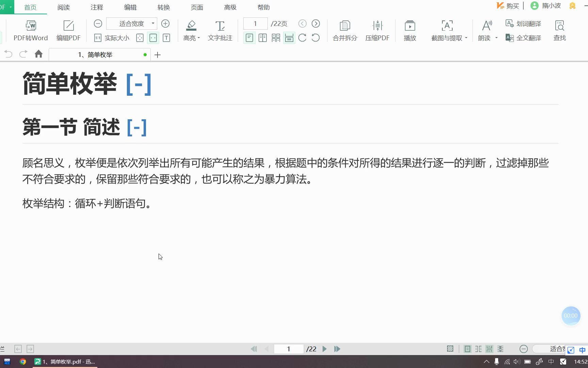Viewport: 588px width, 368px height.
Task: Click the taskbar volume icon
Action: click(x=517, y=362)
